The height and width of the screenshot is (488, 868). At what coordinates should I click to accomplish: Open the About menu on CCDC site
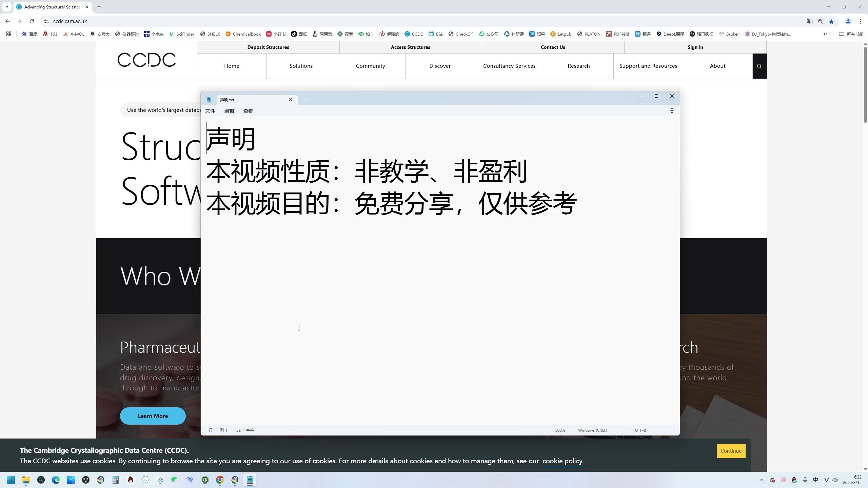coord(717,66)
